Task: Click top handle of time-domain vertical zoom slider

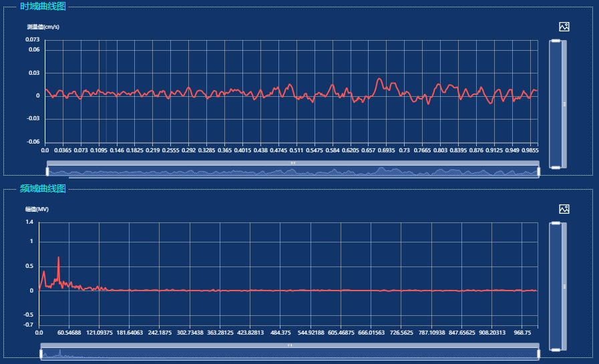Action: coord(555,41)
